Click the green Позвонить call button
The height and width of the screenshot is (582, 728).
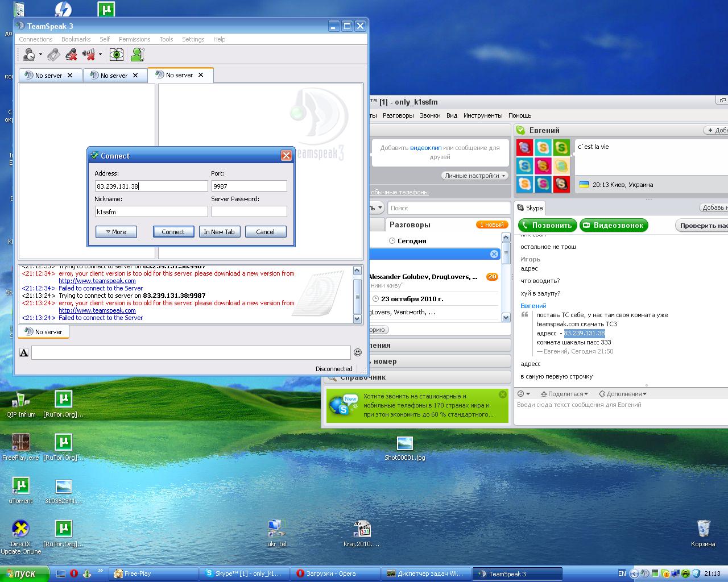point(547,225)
